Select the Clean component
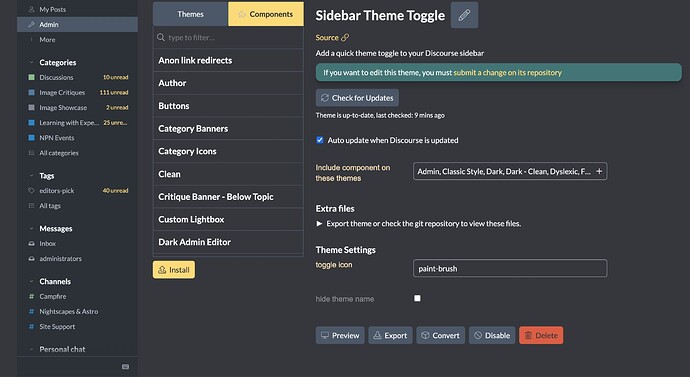 point(228,174)
